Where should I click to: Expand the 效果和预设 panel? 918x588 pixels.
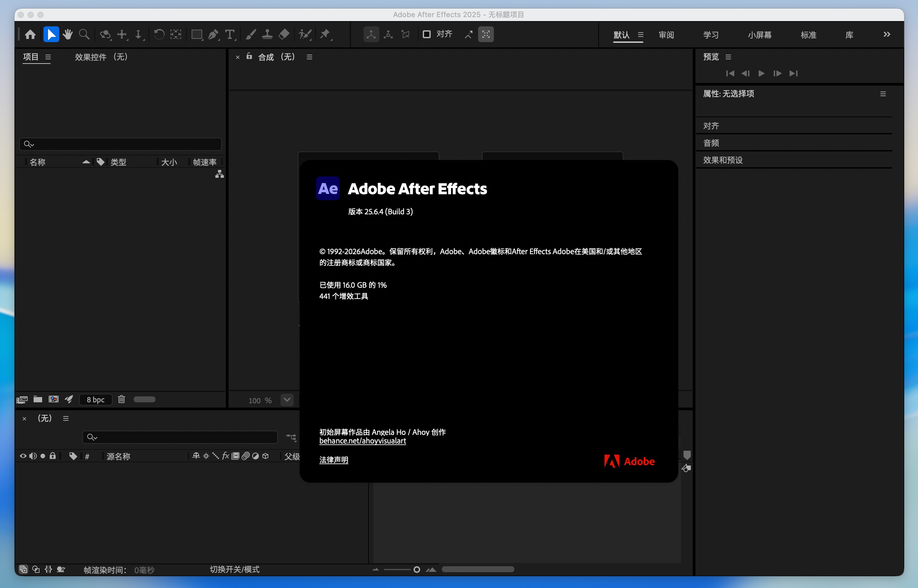tap(722, 160)
